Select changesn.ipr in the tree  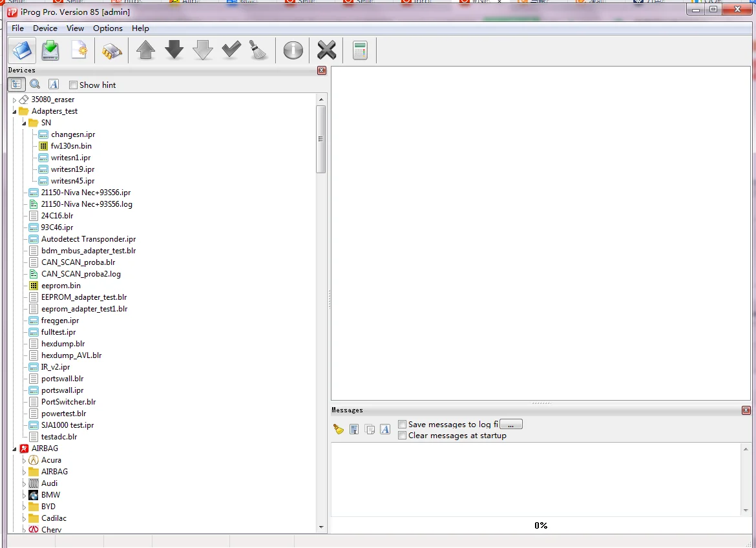[73, 134]
